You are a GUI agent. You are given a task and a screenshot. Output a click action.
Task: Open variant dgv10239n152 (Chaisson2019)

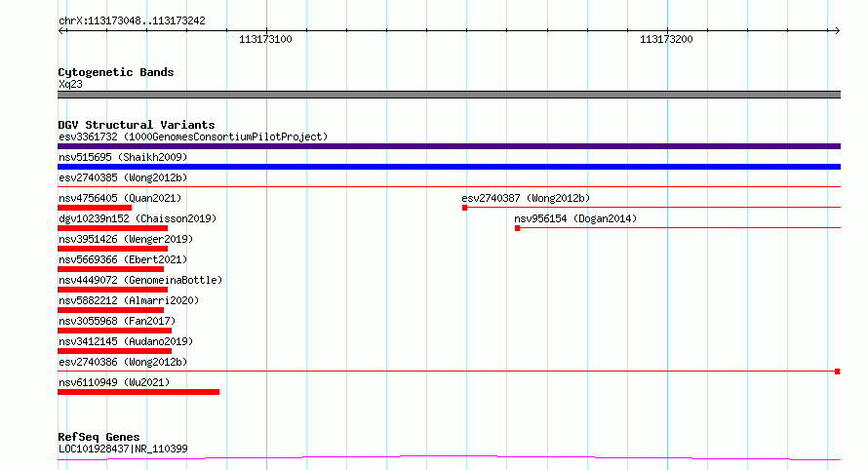point(138,218)
